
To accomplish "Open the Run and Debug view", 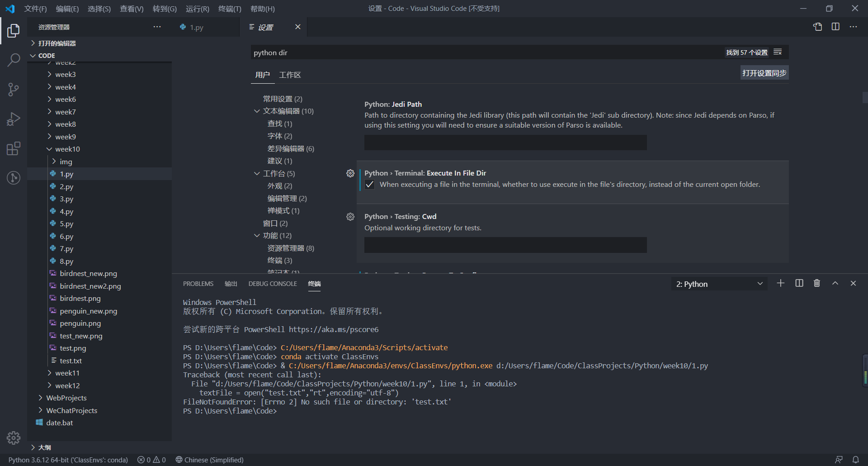I will [x=14, y=119].
